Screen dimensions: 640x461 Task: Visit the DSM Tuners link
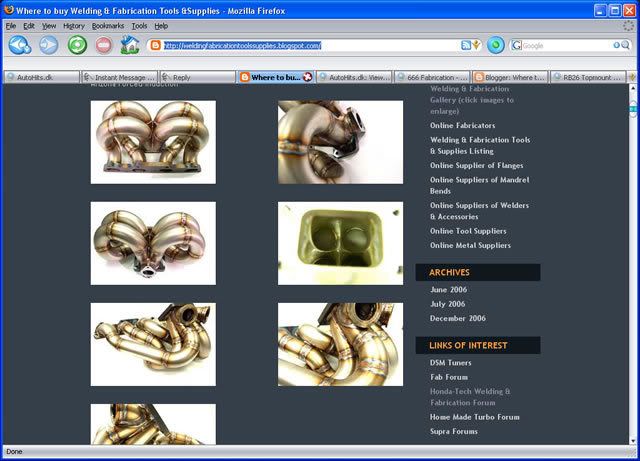tap(450, 363)
